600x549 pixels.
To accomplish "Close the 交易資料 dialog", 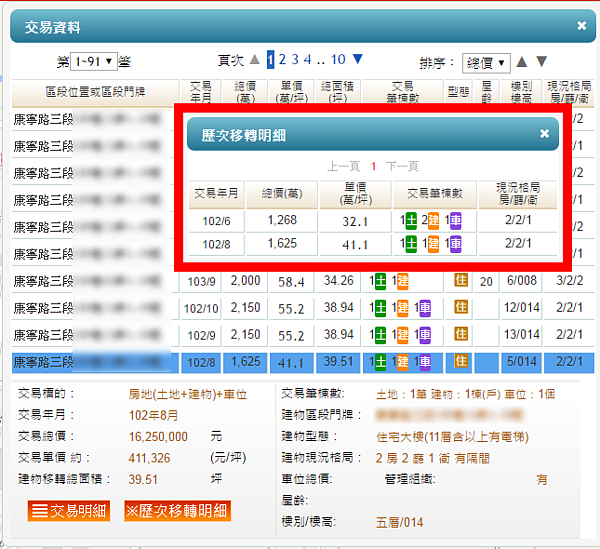I will (x=581, y=26).
